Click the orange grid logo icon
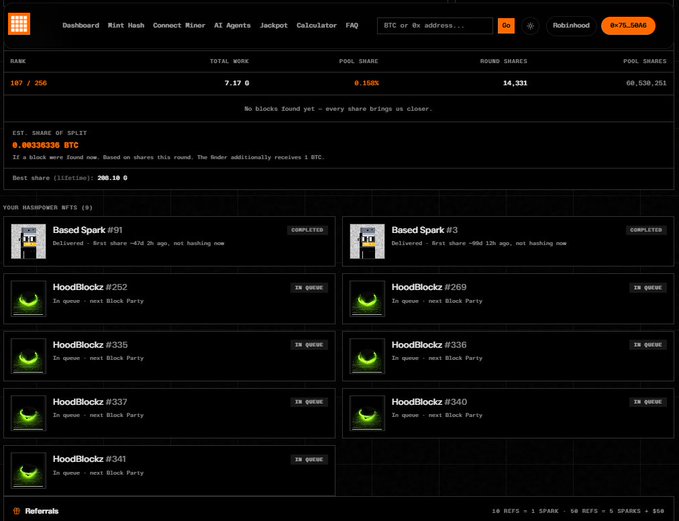Image resolution: width=679 pixels, height=521 pixels. [19, 23]
